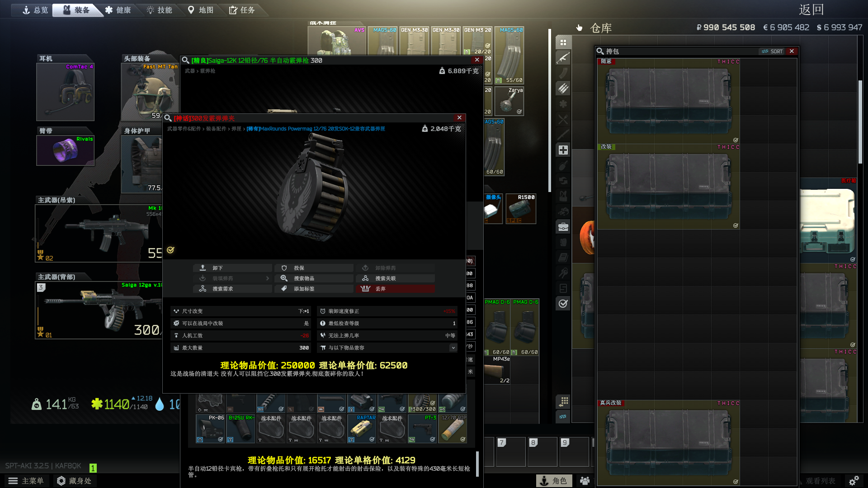Click the 装备配件 breadcrumb link
Image resolution: width=868 pixels, height=488 pixels.
coord(216,129)
